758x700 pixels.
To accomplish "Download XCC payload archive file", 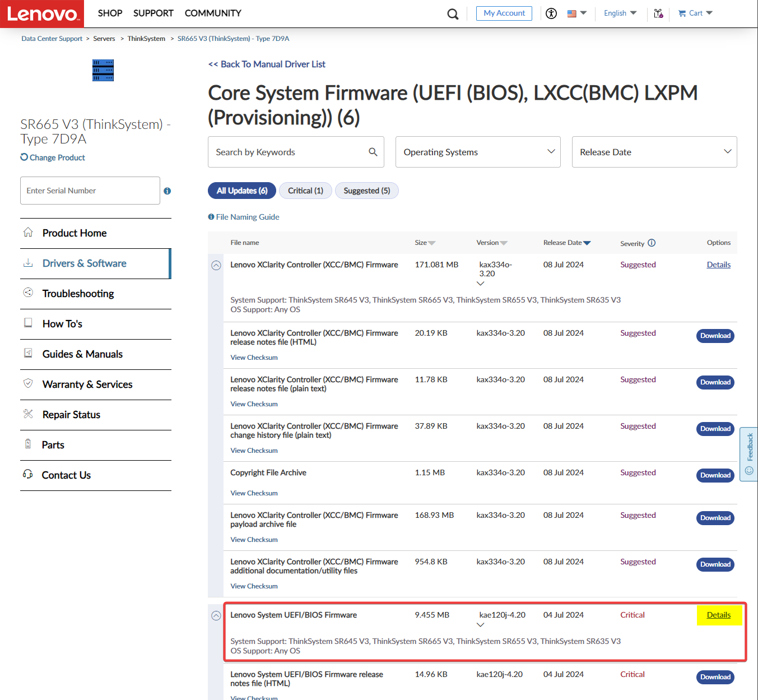I will point(715,518).
